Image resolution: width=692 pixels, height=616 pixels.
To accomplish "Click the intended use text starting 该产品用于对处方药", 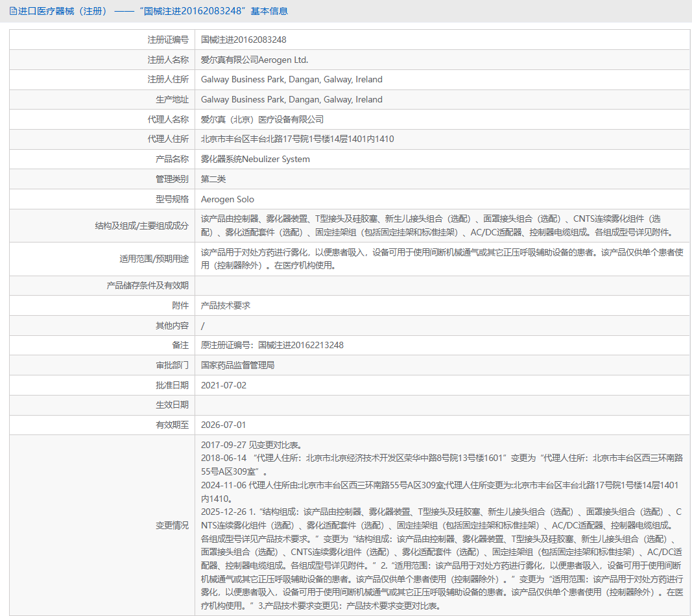I will pos(442,259).
